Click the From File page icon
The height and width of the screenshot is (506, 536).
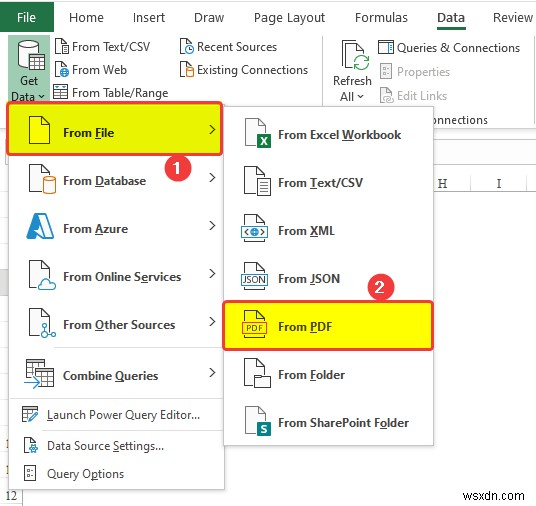point(39,130)
